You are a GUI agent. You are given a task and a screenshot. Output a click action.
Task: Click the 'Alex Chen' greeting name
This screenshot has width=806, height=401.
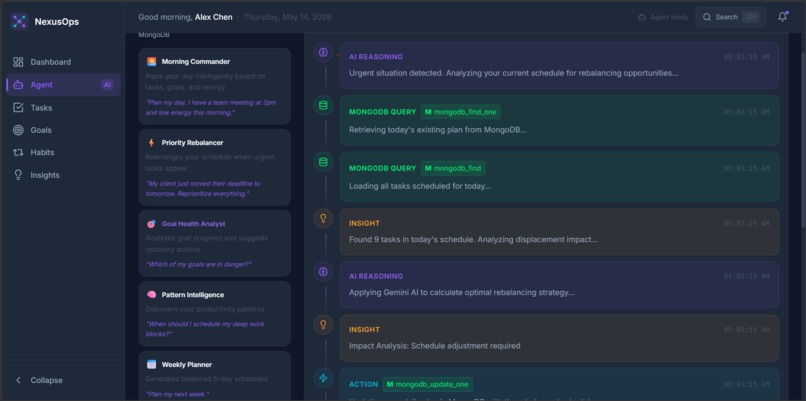pos(213,17)
